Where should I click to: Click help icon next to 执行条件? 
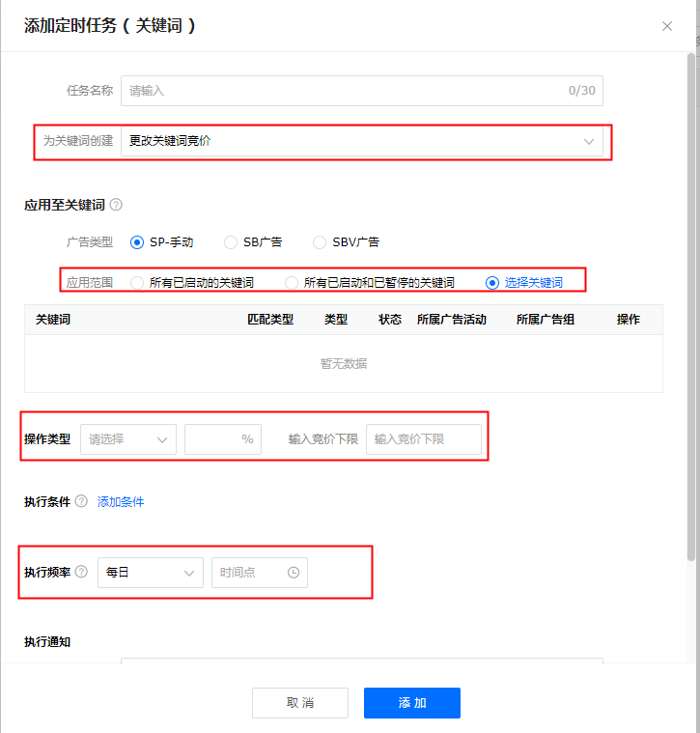click(81, 502)
